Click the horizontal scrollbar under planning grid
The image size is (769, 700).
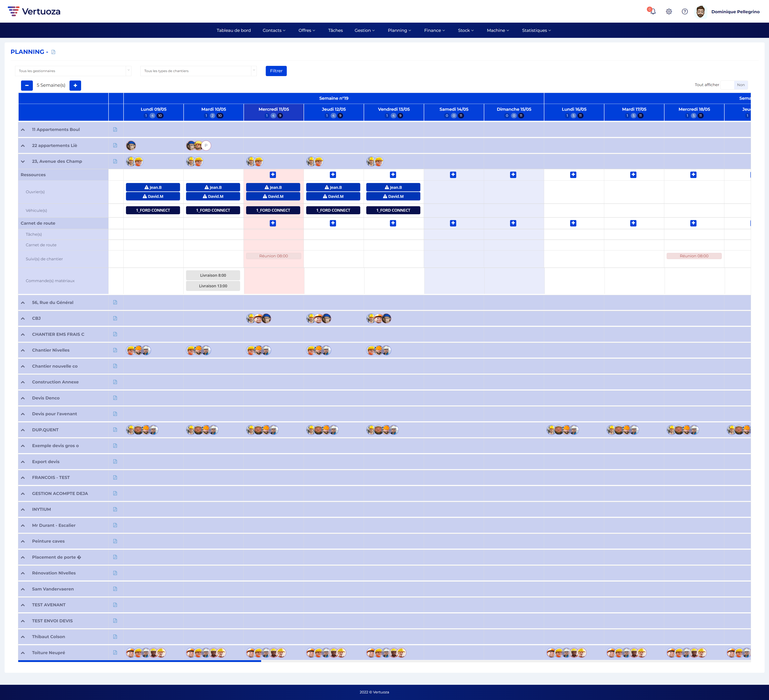140,661
